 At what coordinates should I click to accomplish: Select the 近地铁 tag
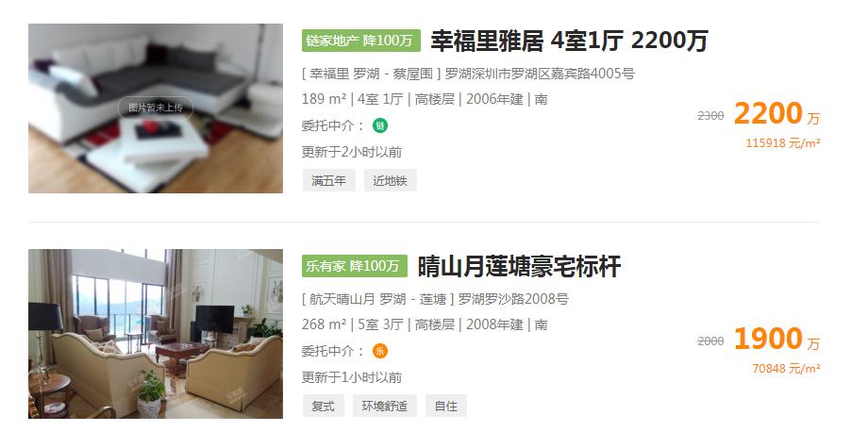(391, 180)
